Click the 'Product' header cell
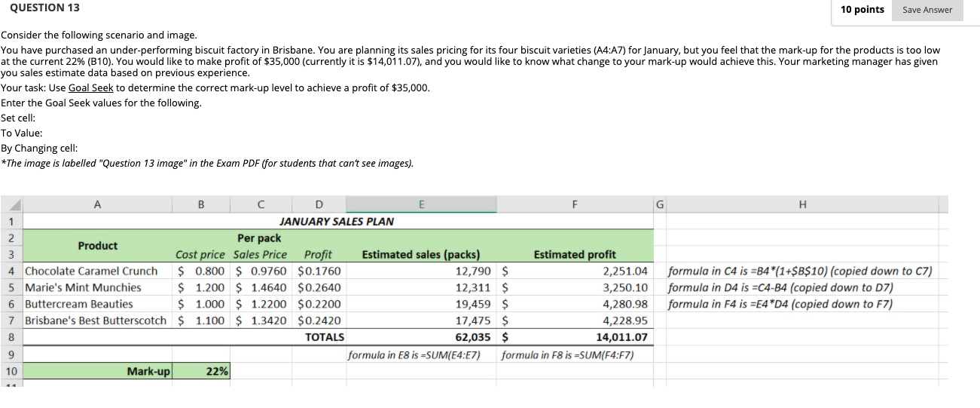The height and width of the screenshot is (408, 980). click(x=98, y=246)
